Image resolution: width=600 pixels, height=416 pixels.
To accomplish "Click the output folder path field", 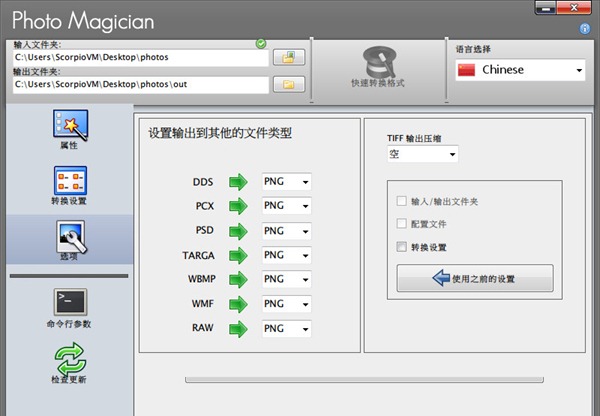I will tap(141, 85).
